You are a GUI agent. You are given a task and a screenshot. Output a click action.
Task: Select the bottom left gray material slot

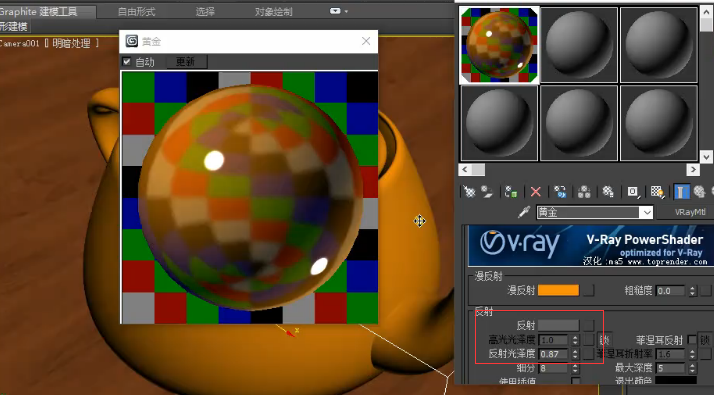(x=499, y=123)
